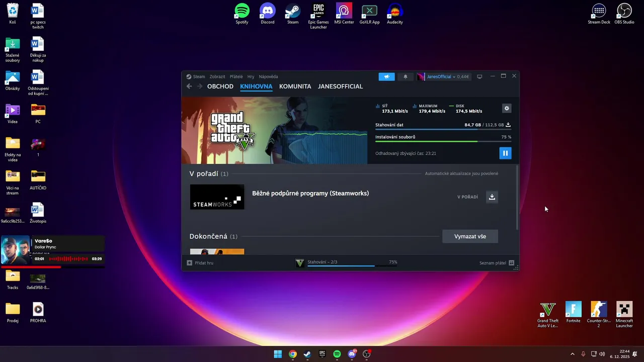Screen dimensions: 644x362
Task: Click the Vare$o song widget cover
Action: click(x=16, y=250)
